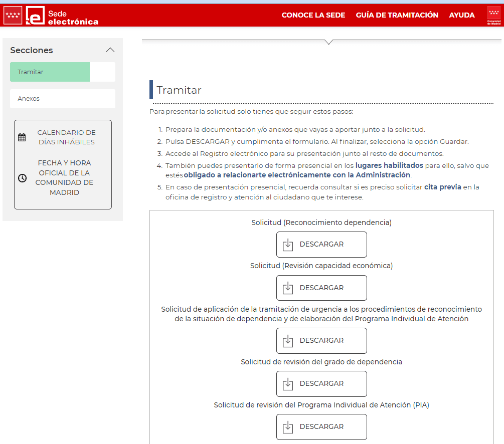Click download icon under Reconocimiento dependencia
The image size is (504, 444).
(288, 245)
